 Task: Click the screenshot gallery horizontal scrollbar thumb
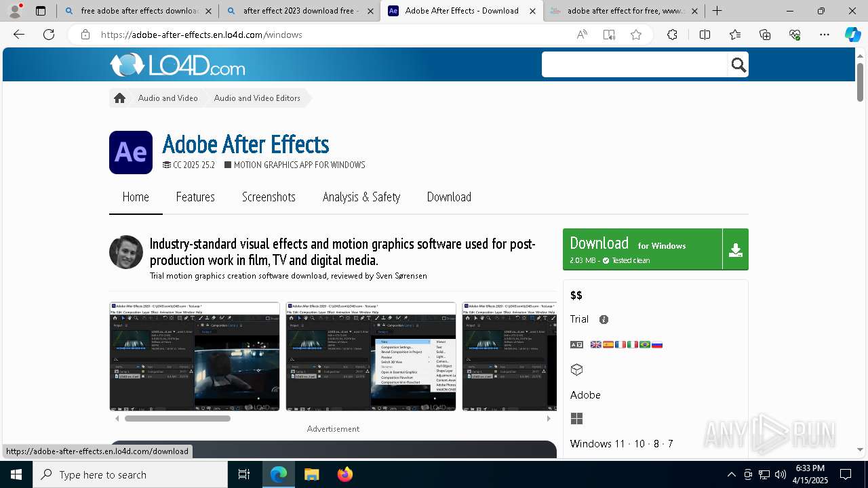(178, 418)
